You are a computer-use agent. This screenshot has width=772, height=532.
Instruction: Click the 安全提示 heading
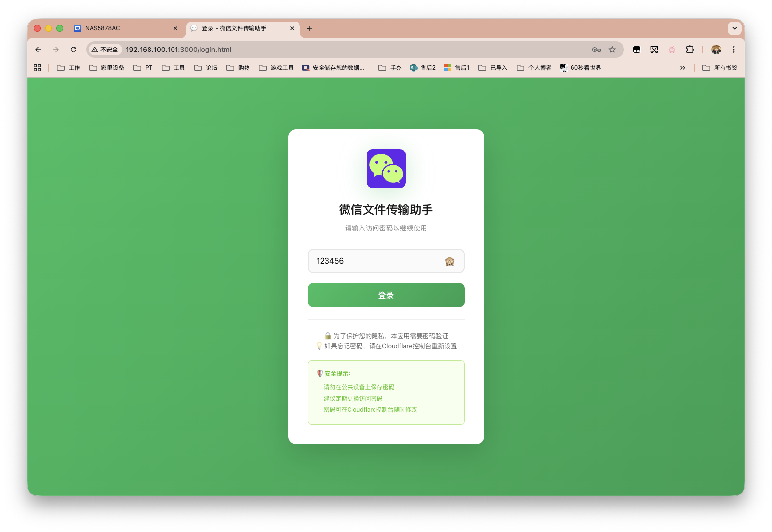(334, 373)
